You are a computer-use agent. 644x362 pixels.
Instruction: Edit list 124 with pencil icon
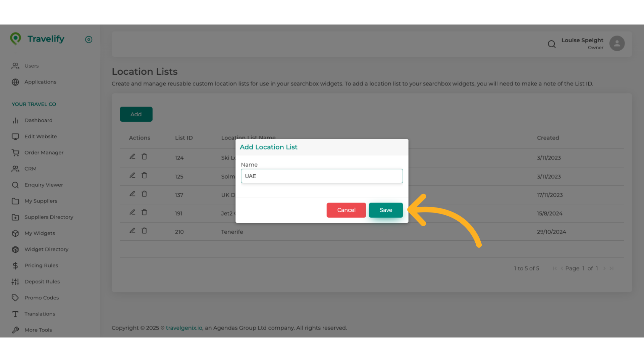132,157
